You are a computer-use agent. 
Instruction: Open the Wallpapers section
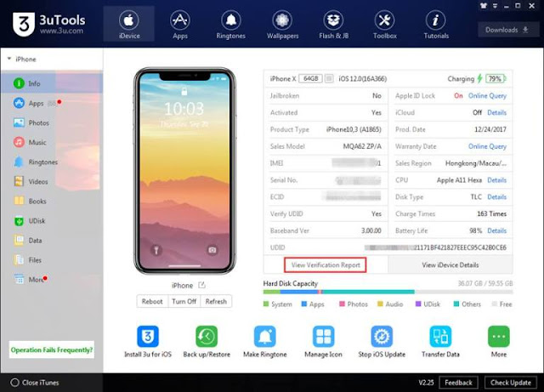282,24
